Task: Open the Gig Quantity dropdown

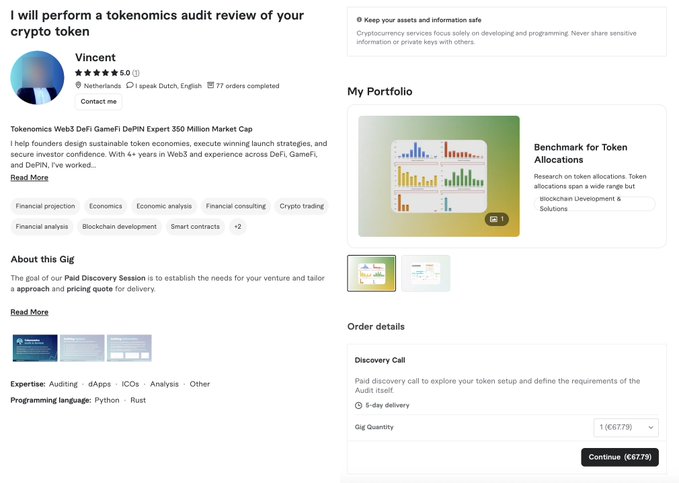Action: click(626, 427)
